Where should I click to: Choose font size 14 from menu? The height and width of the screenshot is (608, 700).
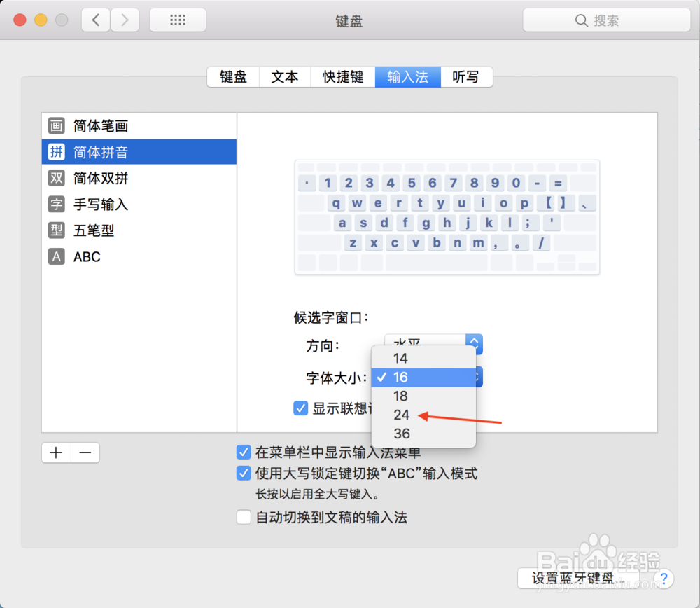point(423,358)
